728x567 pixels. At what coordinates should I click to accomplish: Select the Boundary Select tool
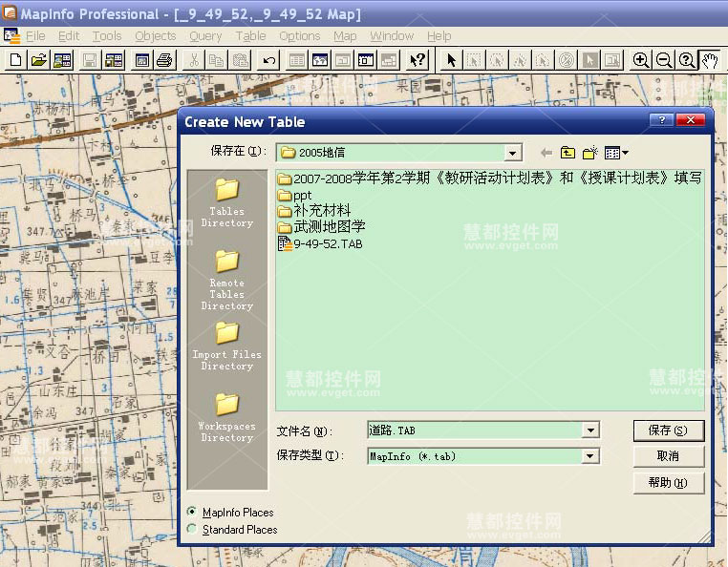[x=543, y=60]
